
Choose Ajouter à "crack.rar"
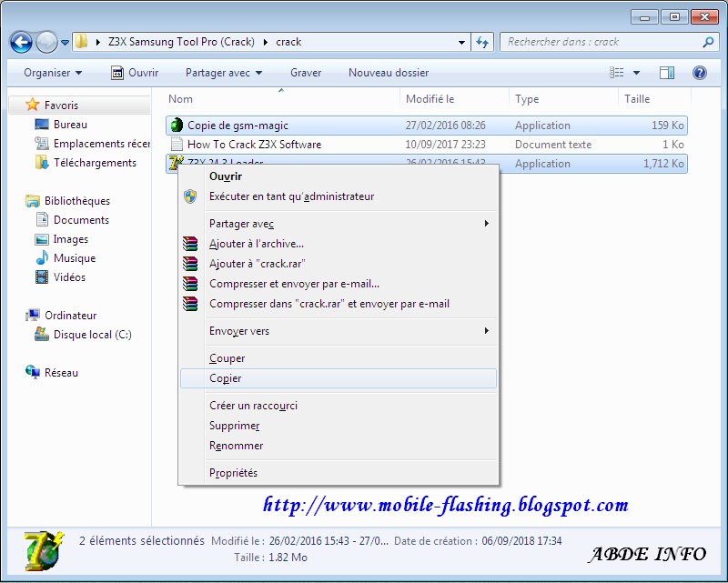pos(339,264)
